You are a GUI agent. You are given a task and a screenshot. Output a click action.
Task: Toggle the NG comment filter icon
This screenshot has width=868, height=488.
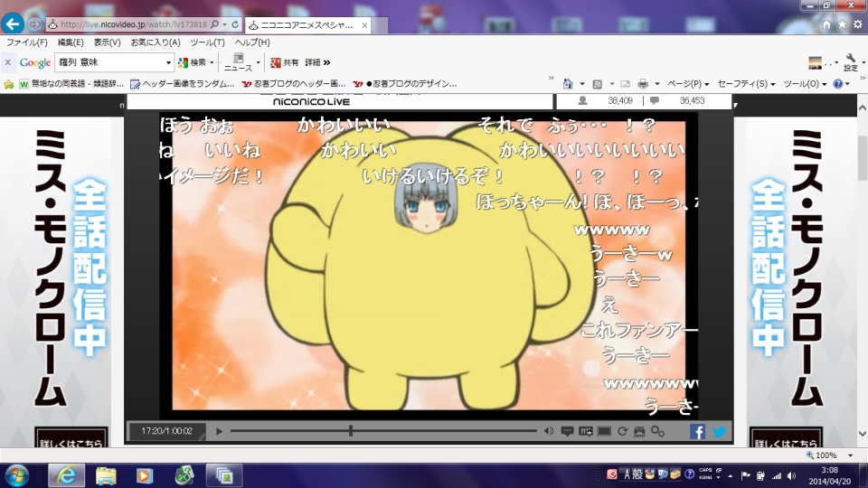(586, 431)
